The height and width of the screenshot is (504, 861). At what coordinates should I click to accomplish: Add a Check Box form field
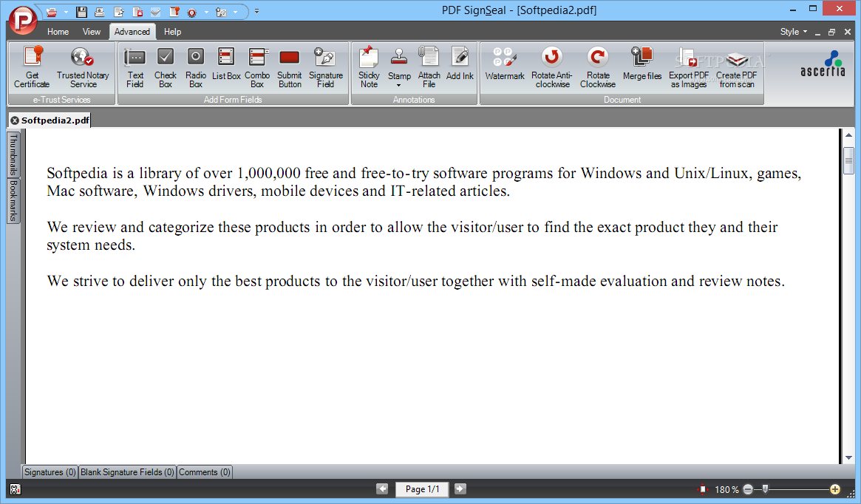point(166,67)
